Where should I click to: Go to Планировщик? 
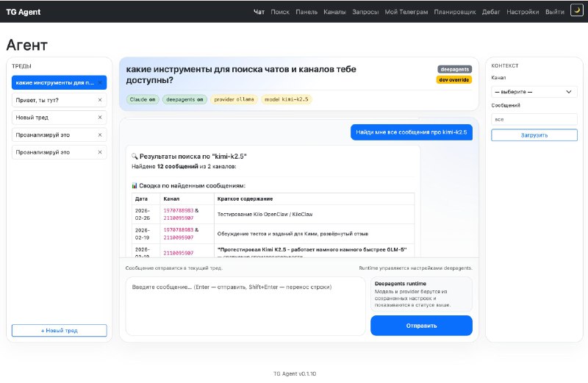tap(455, 12)
